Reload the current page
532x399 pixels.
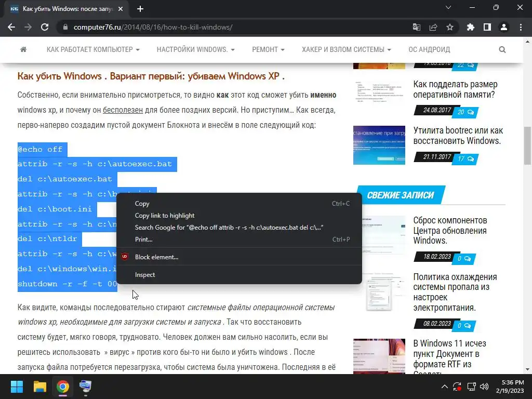click(45, 27)
